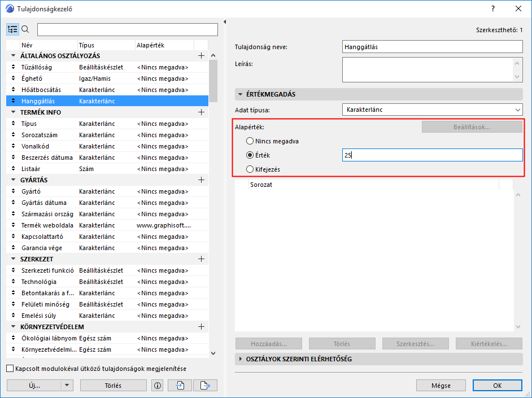Screen dimensions: 532x398
Task: Click the left Törlés button
Action: click(x=114, y=386)
